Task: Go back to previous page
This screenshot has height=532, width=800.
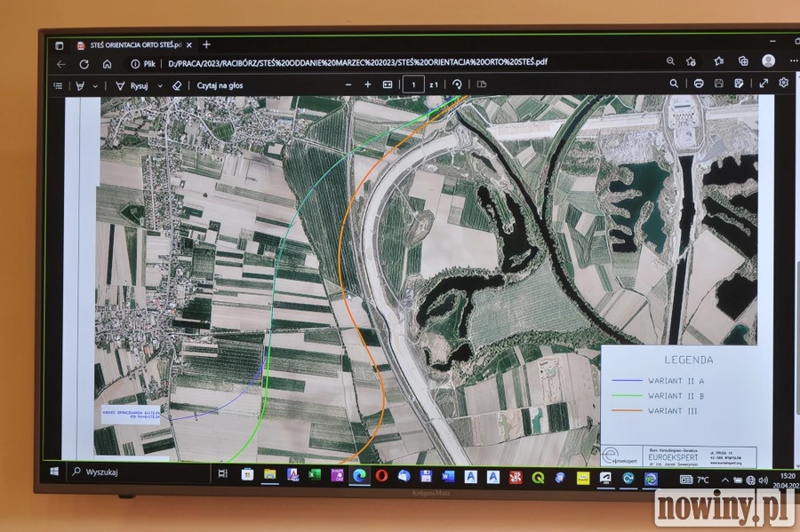Action: click(61, 64)
